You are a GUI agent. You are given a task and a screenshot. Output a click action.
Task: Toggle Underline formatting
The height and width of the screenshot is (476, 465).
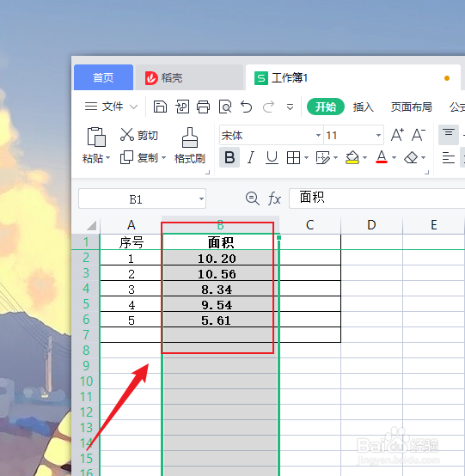(x=272, y=157)
